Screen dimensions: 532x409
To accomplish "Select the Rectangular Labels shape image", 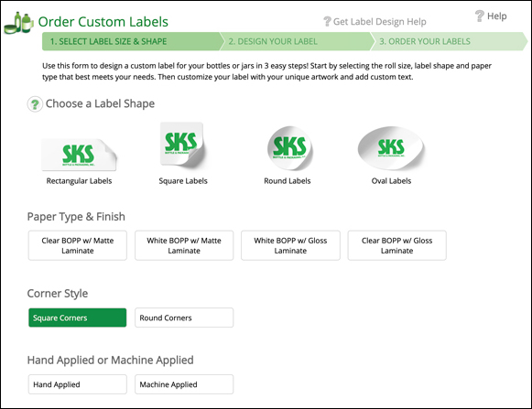I will tap(79, 155).
